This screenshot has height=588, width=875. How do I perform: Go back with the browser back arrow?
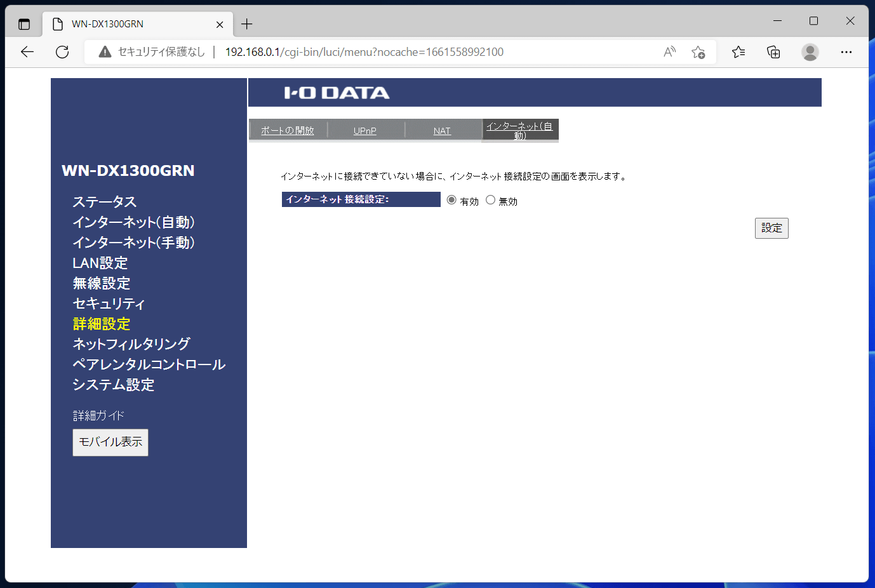[x=27, y=52]
